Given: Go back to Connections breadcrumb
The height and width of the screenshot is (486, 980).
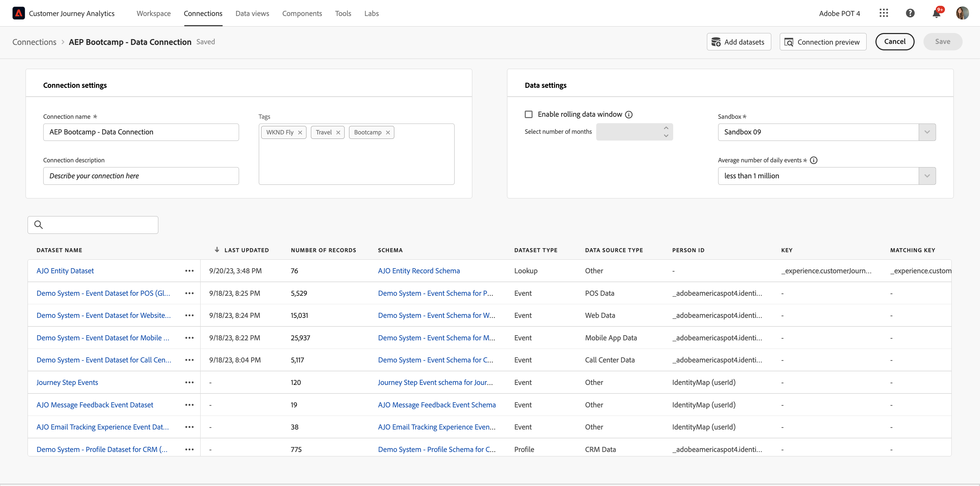Looking at the screenshot, I should [x=34, y=42].
